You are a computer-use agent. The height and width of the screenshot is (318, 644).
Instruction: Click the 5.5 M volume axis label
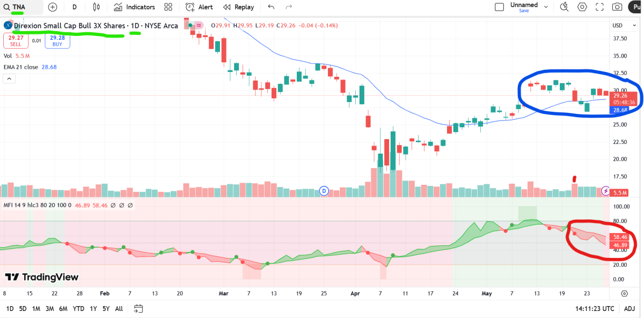click(620, 193)
